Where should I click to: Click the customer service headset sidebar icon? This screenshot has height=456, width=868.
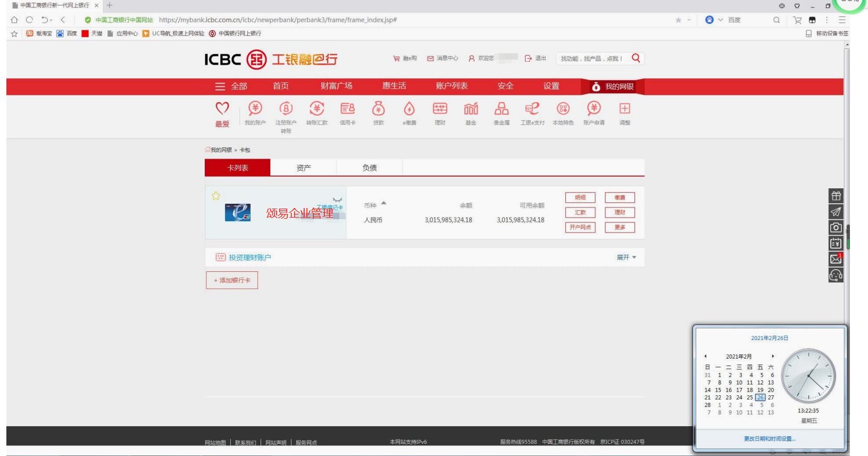pyautogui.click(x=836, y=275)
